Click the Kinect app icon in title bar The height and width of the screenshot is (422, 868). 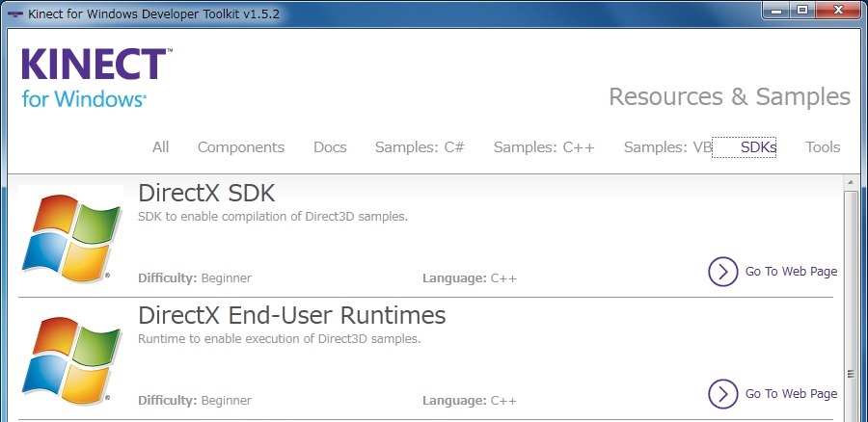point(14,14)
